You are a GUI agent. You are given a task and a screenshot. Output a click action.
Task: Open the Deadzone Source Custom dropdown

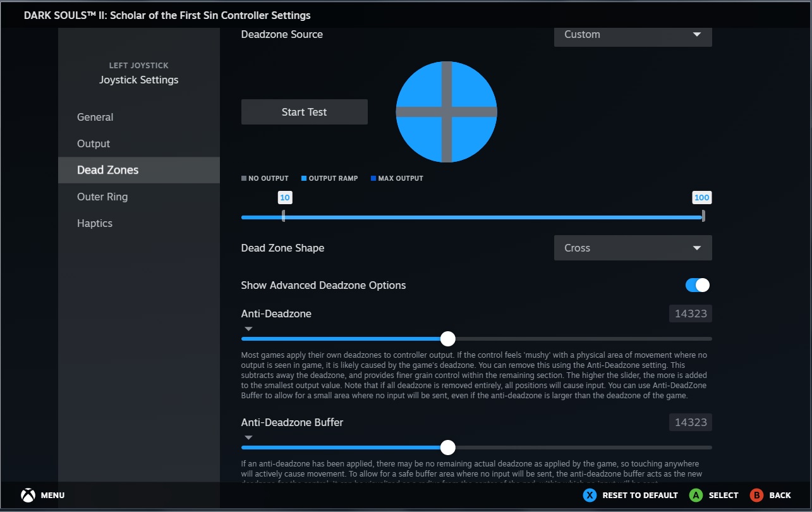(633, 35)
